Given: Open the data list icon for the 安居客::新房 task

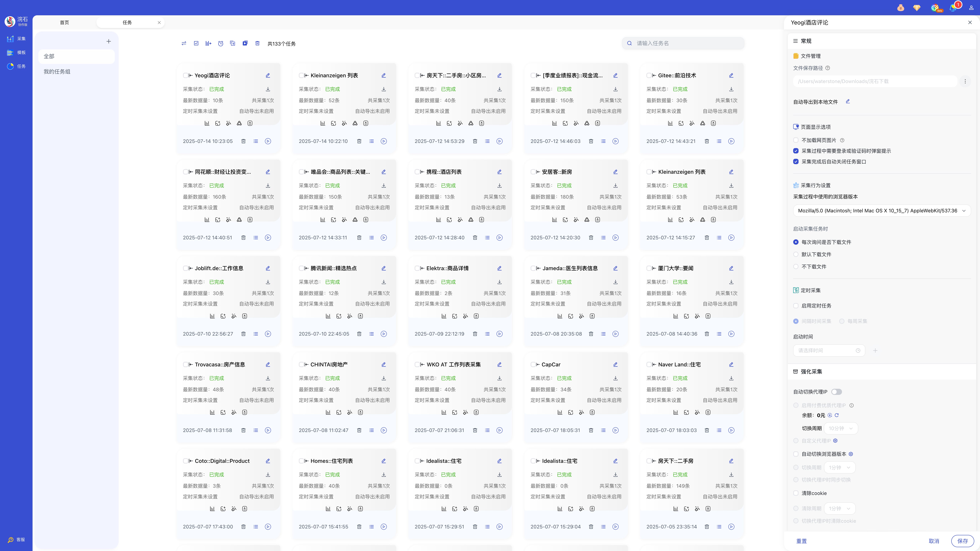Looking at the screenshot, I should coord(603,238).
